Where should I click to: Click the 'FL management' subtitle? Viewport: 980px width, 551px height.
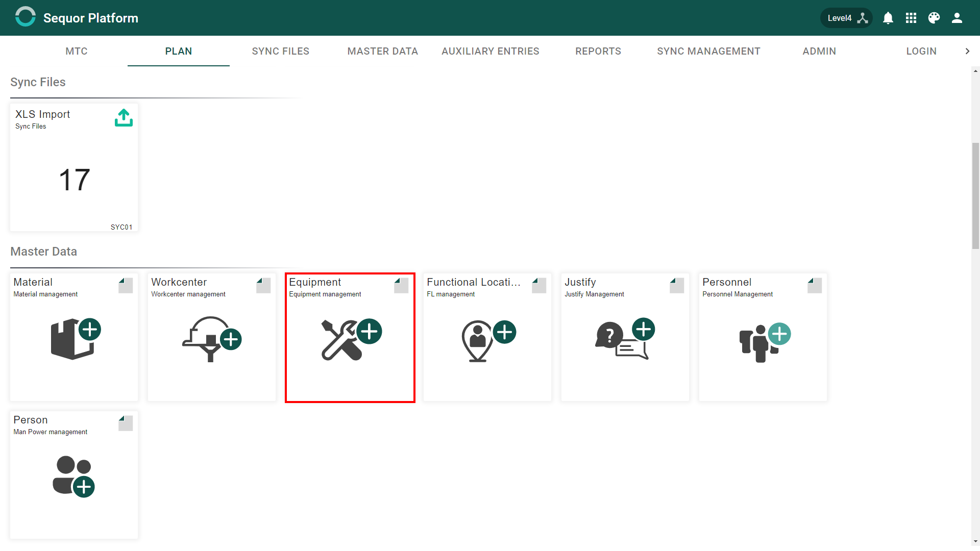click(x=451, y=294)
